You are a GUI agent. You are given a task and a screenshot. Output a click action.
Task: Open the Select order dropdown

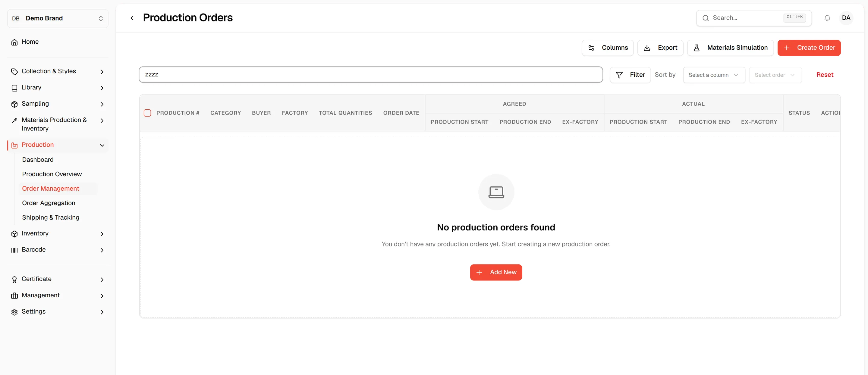point(775,75)
